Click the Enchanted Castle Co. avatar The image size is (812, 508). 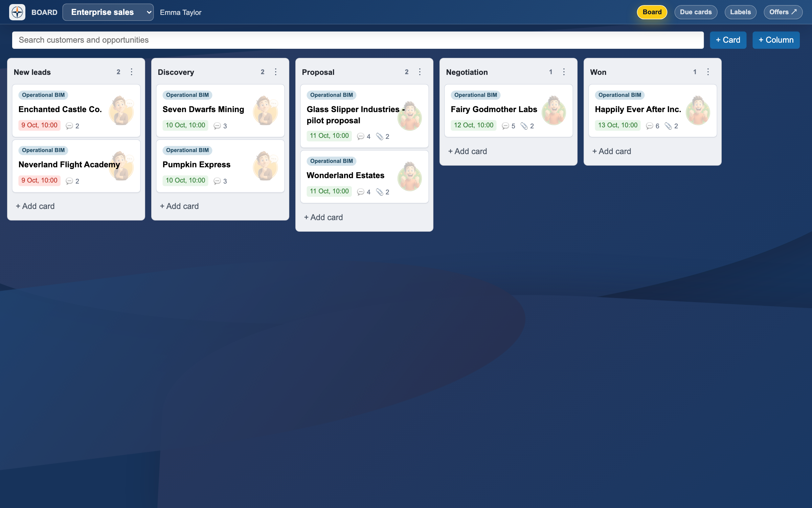point(121,110)
